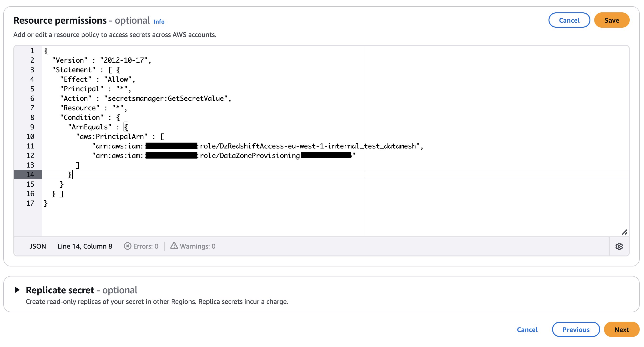This screenshot has width=644, height=347.
Task: Click the top Cancel button
Action: point(569,20)
